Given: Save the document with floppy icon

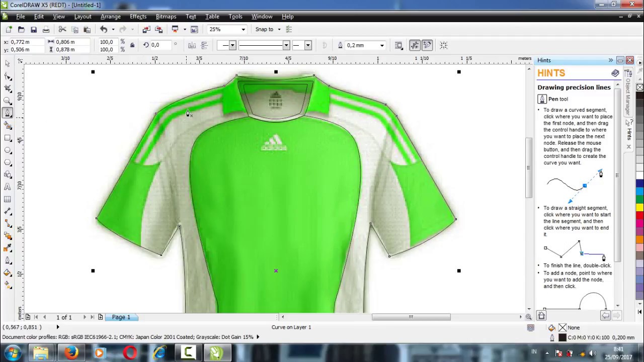Looking at the screenshot, I should coord(34,30).
